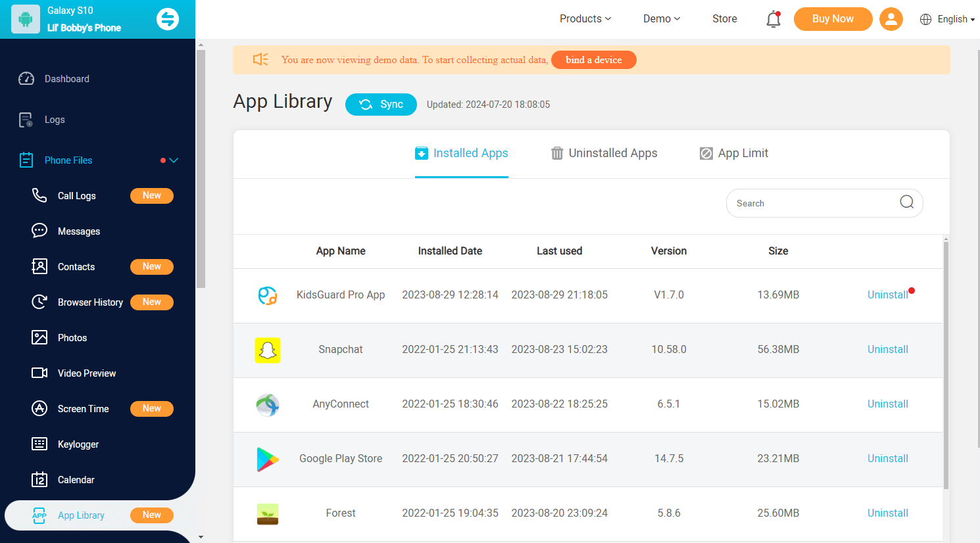Click the Last used column header
Image resolution: width=980 pixels, height=543 pixels.
559,251
